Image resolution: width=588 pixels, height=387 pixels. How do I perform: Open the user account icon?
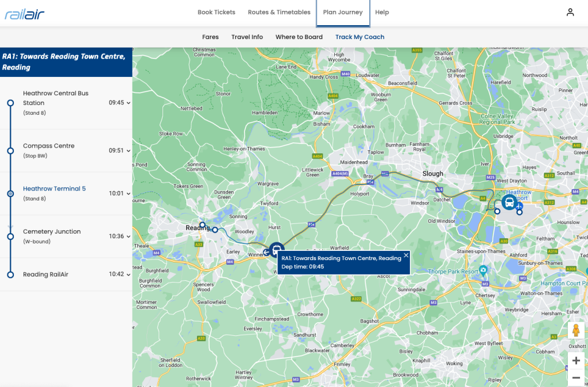(570, 12)
